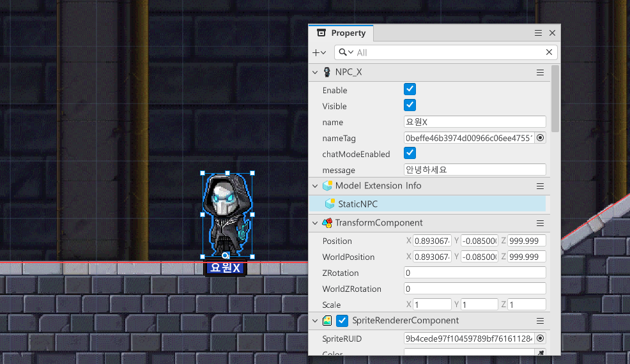Collapse Model Extension Info section
630x364 pixels.
(315, 186)
